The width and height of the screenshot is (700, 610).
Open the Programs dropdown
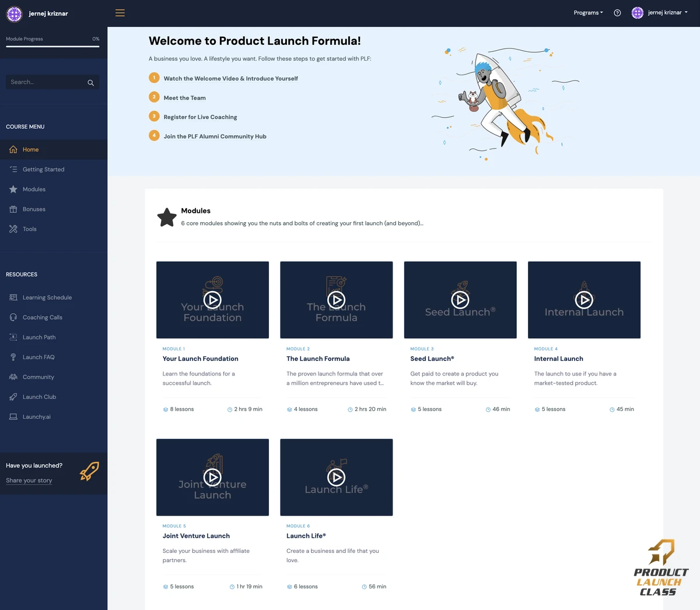[x=588, y=13]
